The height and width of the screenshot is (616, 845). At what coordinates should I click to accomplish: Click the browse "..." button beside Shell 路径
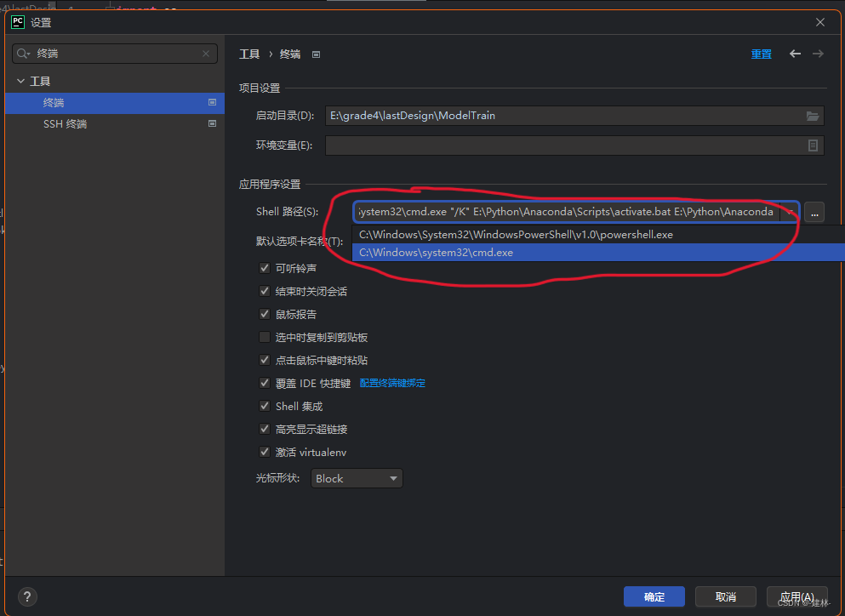pos(814,212)
